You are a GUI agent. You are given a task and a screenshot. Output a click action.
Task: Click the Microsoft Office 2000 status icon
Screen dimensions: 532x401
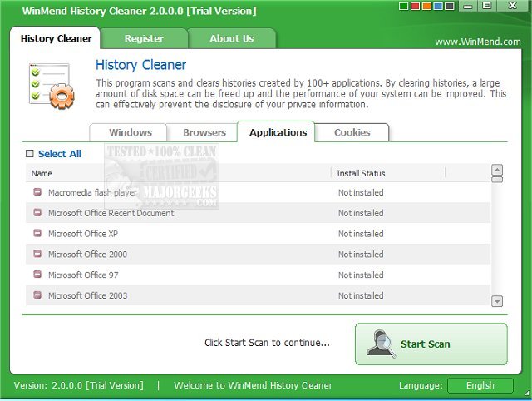point(37,254)
